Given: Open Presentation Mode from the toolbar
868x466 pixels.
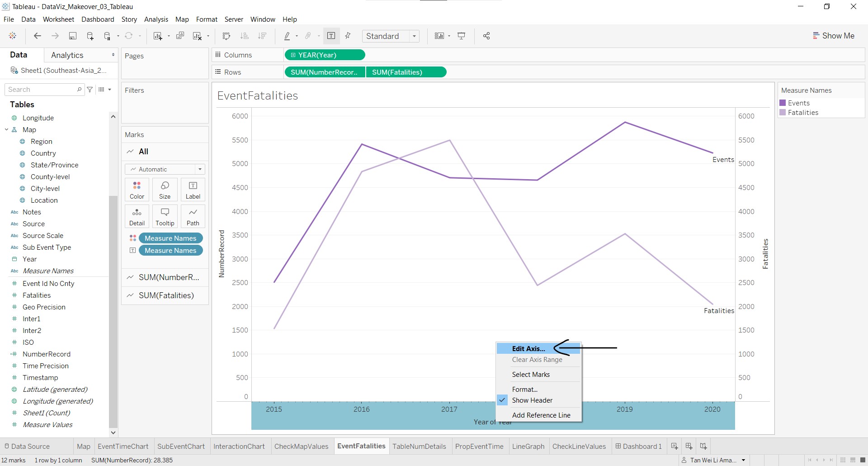Looking at the screenshot, I should [x=462, y=36].
